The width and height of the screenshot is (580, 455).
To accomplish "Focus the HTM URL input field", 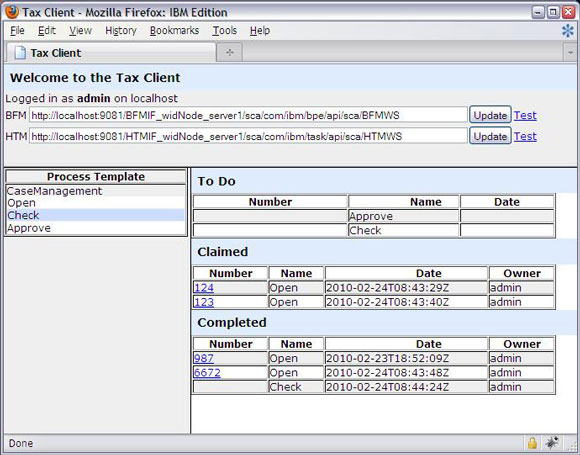I will (x=248, y=136).
